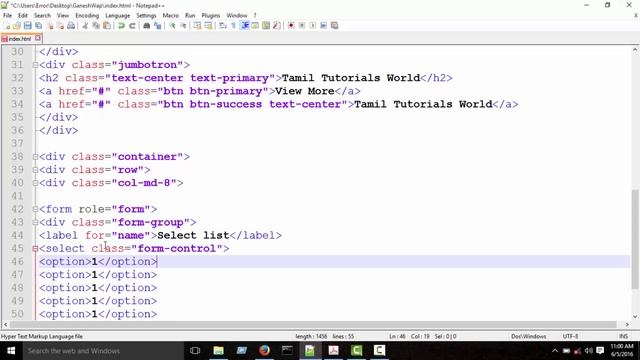Save the file with the Save toolbar icon
Image resolution: width=640 pixels, height=360 pixels.
[27, 26]
